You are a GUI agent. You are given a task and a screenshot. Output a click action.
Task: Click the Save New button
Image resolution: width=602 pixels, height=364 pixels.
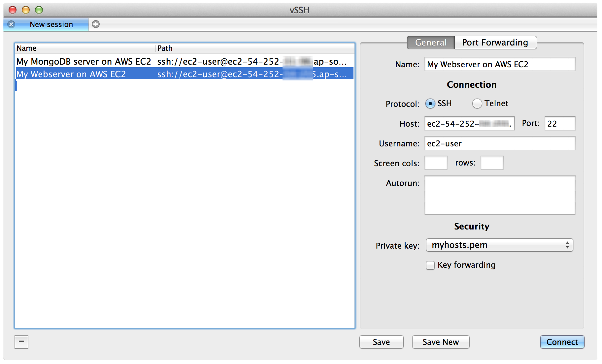[441, 342]
